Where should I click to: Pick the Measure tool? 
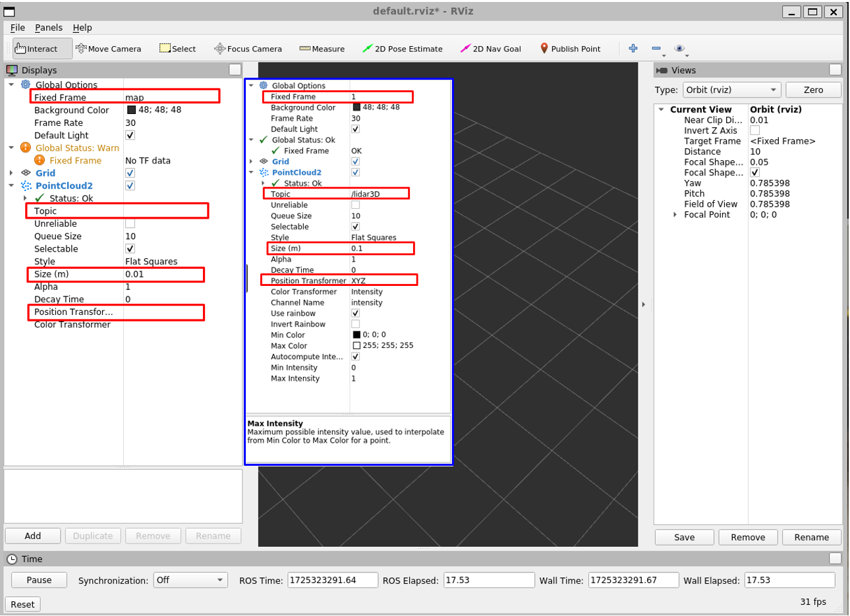pos(322,49)
